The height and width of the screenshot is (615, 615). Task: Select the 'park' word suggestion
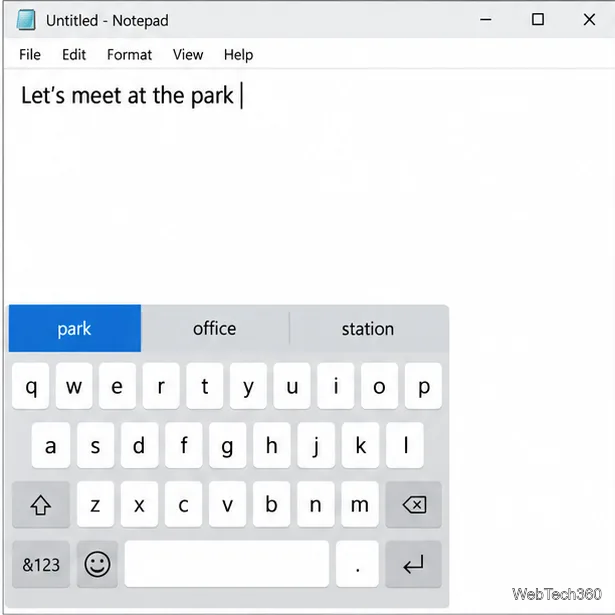pos(75,328)
